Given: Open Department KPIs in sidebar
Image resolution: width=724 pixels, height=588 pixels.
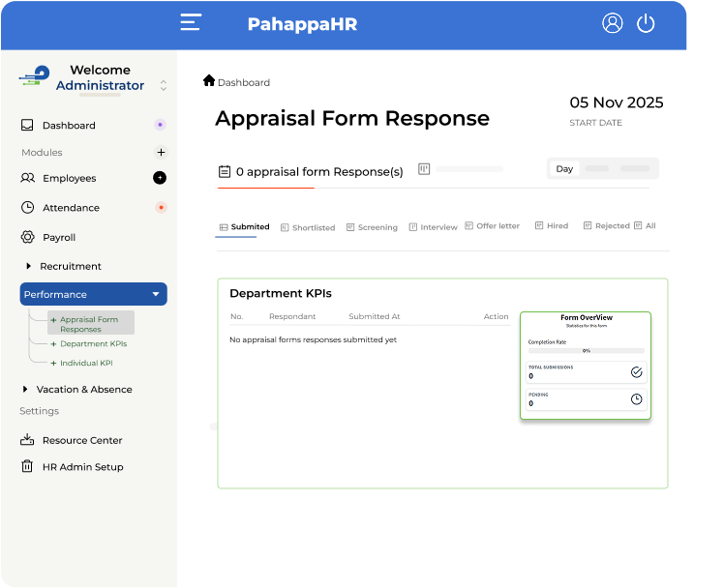Looking at the screenshot, I should (93, 343).
